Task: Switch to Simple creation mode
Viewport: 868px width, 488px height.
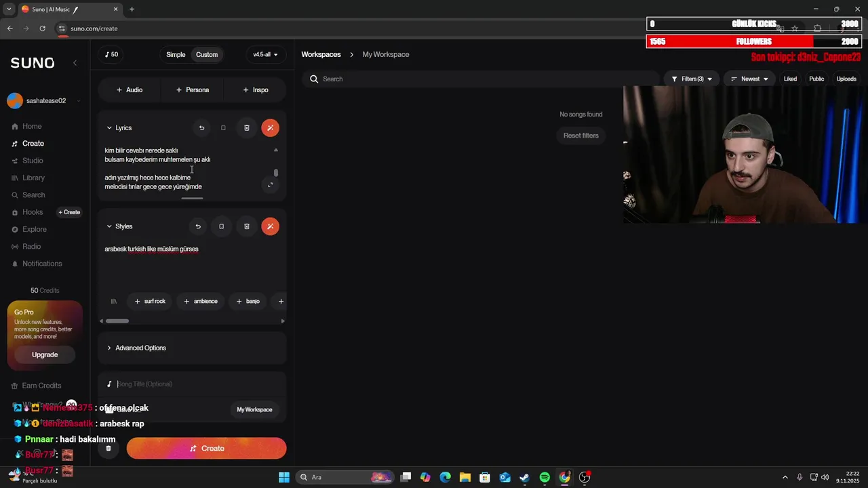Action: tap(176, 54)
